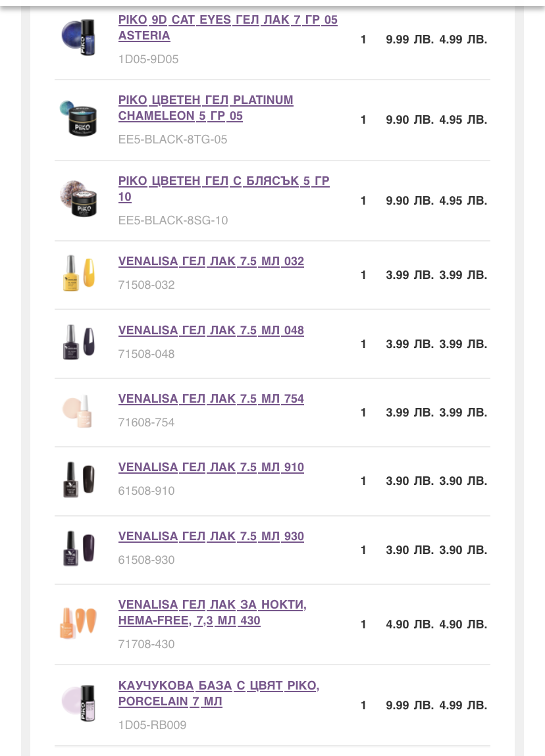Open Venalisa gel polish 910 link
The height and width of the screenshot is (756, 545).
[211, 467]
